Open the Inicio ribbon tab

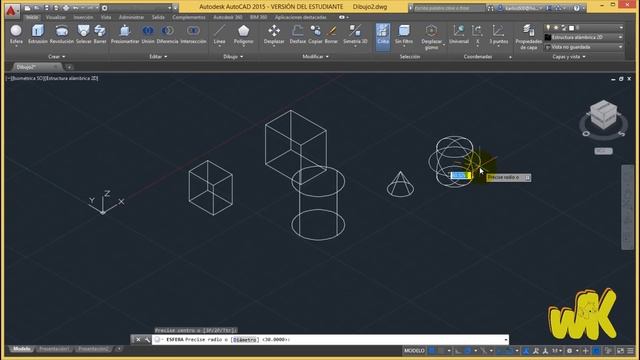32,18
